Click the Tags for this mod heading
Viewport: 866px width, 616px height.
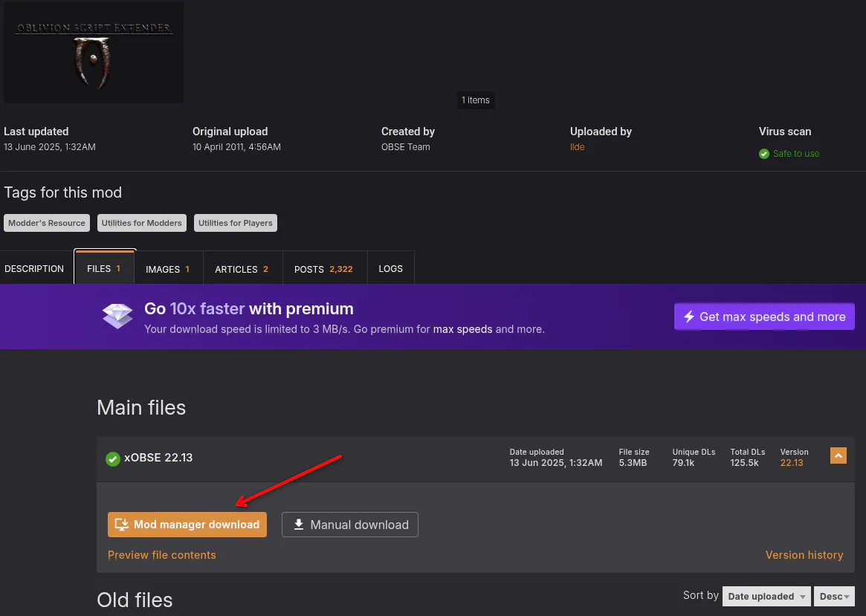63,192
